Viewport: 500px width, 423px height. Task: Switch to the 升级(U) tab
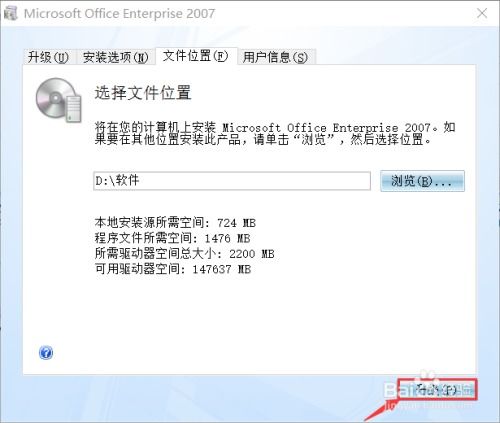[48, 57]
